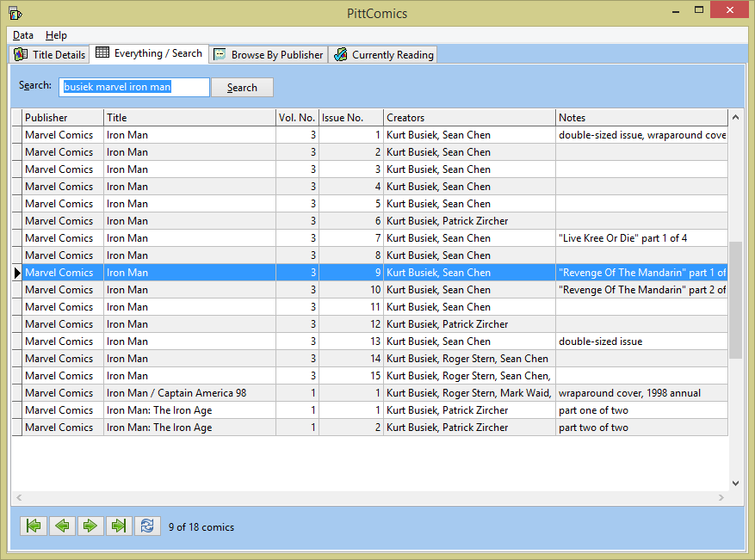Go to first comic record
755x560 pixels.
pos(34,526)
